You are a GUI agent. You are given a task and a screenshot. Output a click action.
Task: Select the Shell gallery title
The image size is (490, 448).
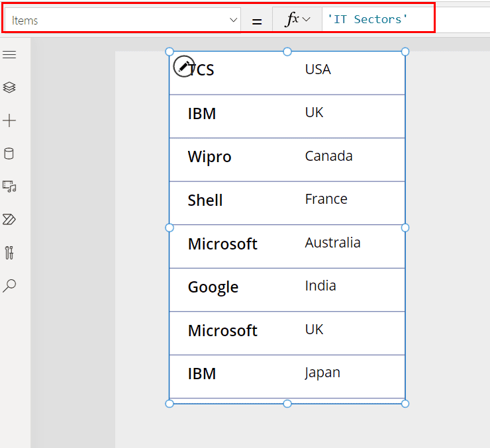(205, 200)
